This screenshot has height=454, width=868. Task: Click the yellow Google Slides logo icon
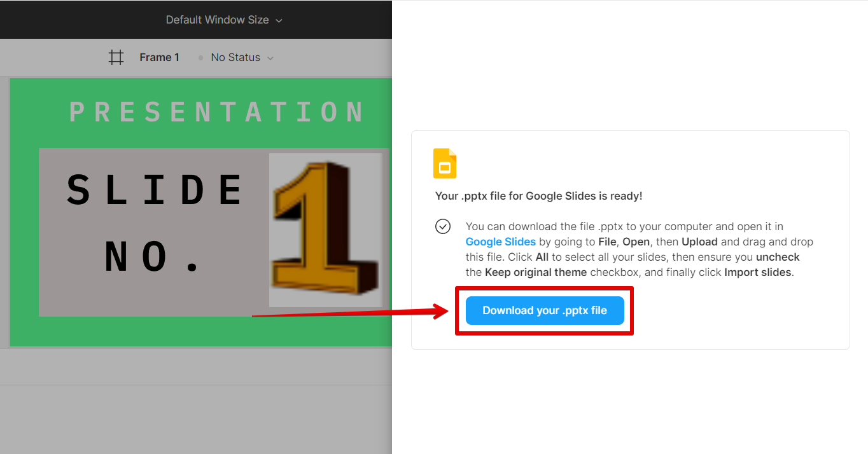[445, 163]
